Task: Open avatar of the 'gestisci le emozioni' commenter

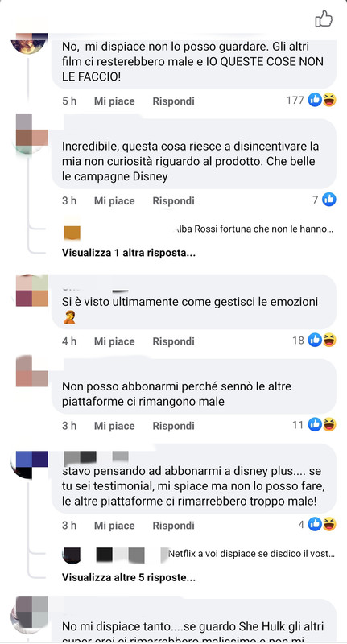Action: [31, 291]
